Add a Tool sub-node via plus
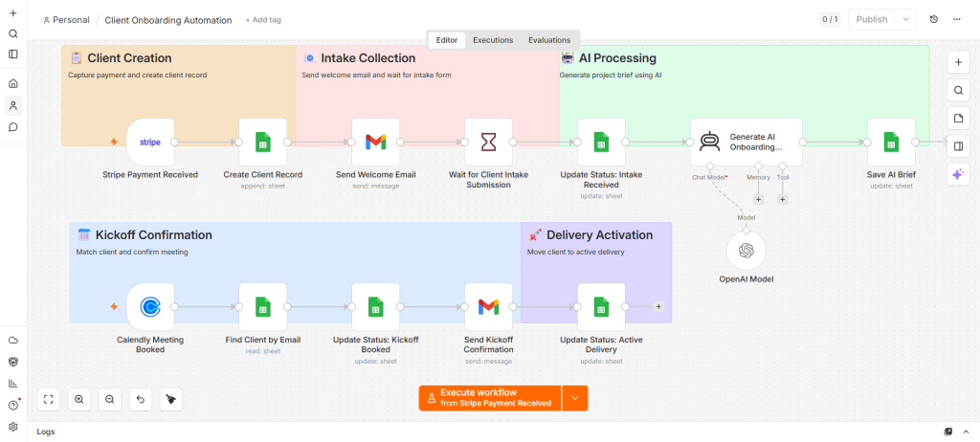The width and height of the screenshot is (980, 442). pyautogui.click(x=783, y=199)
